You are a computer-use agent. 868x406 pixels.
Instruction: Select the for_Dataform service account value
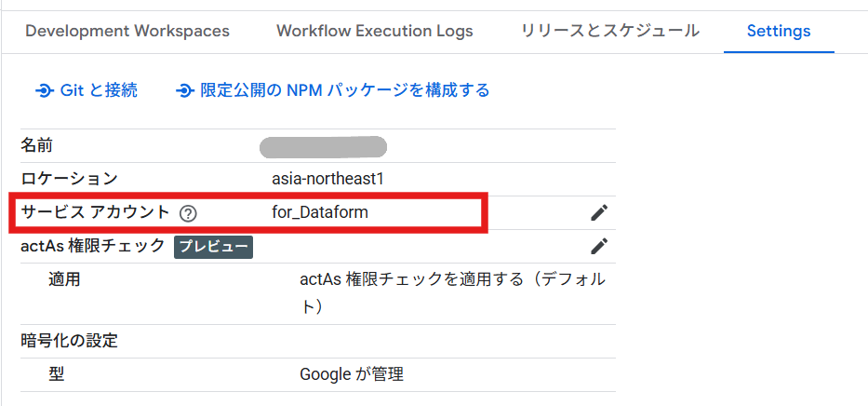point(320,212)
